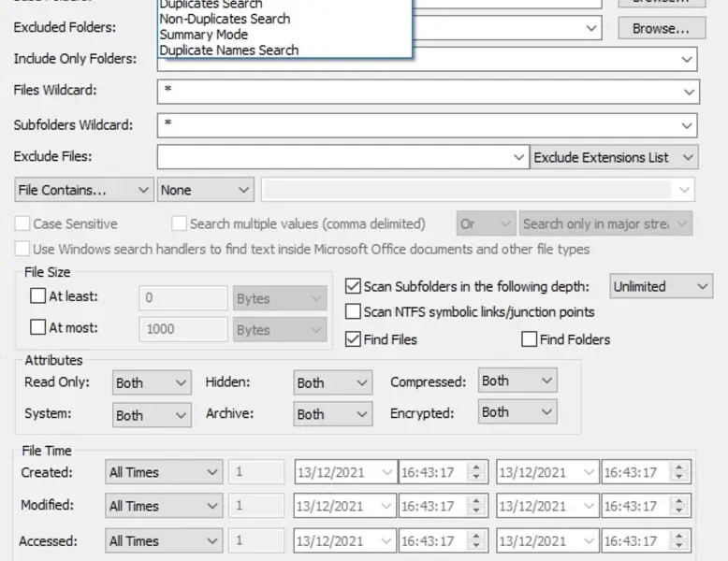Image resolution: width=728 pixels, height=561 pixels.
Task: Uncheck the Find Files checkbox
Action: click(353, 339)
